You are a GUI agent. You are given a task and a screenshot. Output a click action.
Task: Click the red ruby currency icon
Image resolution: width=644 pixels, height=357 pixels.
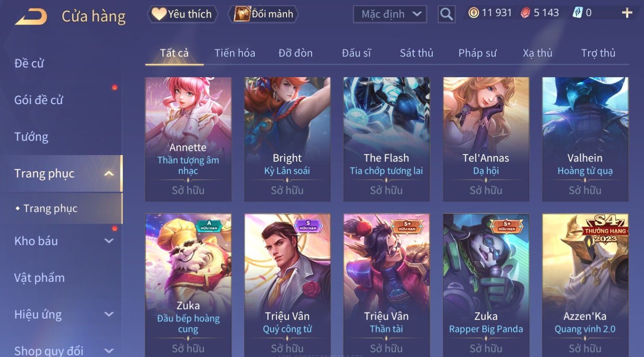[525, 13]
